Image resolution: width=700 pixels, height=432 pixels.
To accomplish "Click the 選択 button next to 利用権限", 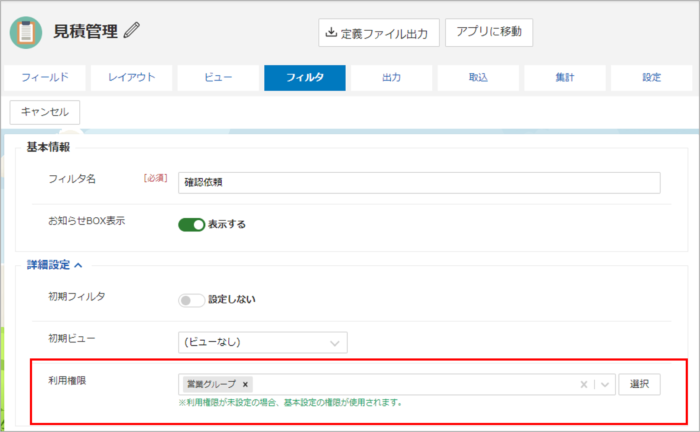I will [x=639, y=384].
